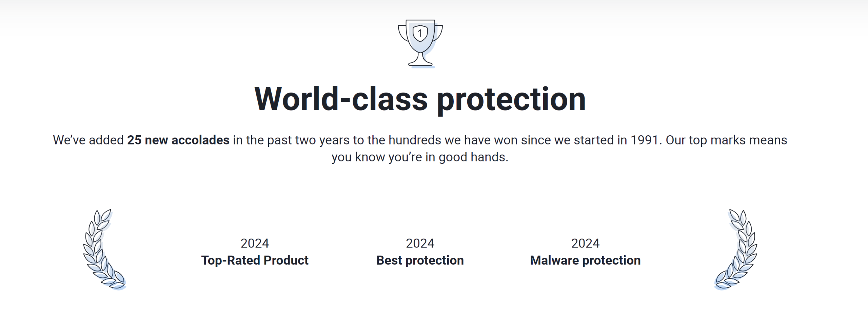The width and height of the screenshot is (868, 317).
Task: Select the "World-class protection" heading
Action: click(x=420, y=99)
